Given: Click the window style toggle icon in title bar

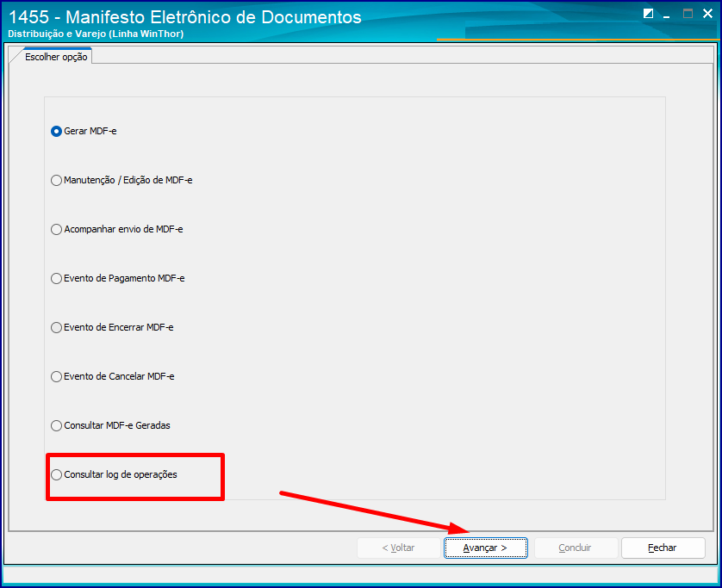Looking at the screenshot, I should click(x=648, y=13).
